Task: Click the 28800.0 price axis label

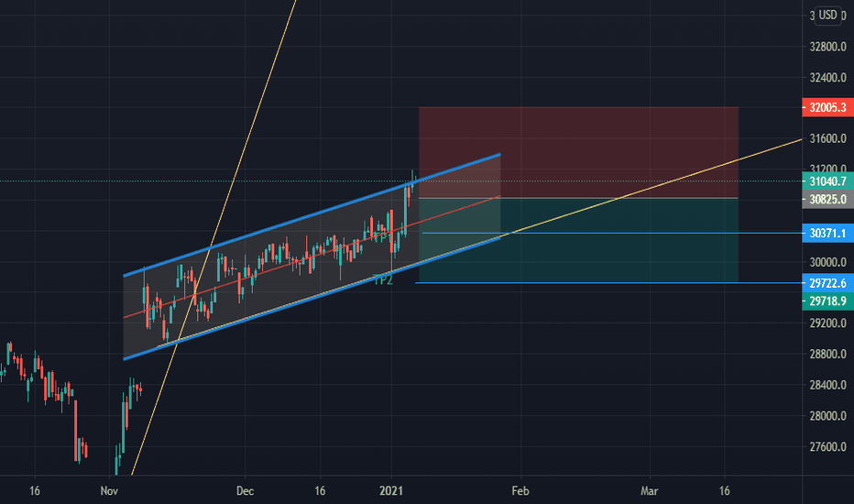Action: point(827,354)
